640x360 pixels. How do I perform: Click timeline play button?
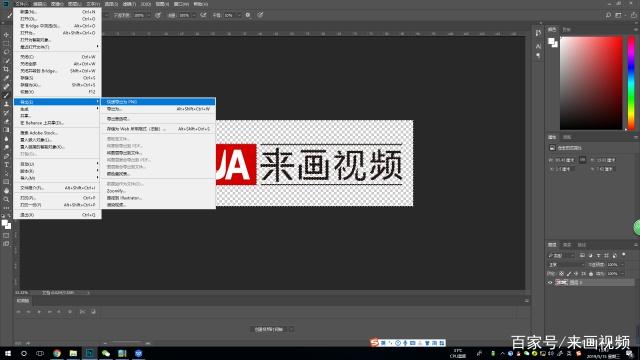tap(39, 311)
